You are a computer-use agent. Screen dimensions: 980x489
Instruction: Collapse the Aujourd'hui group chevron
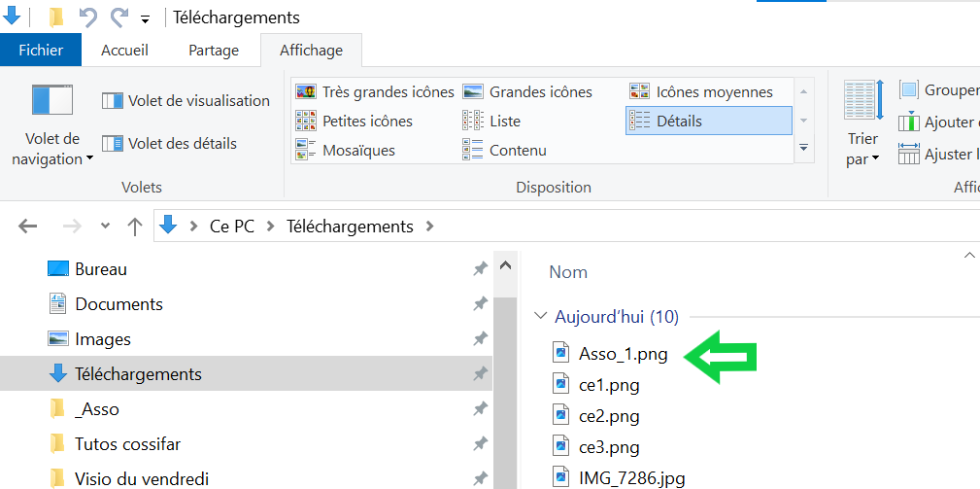click(x=540, y=317)
